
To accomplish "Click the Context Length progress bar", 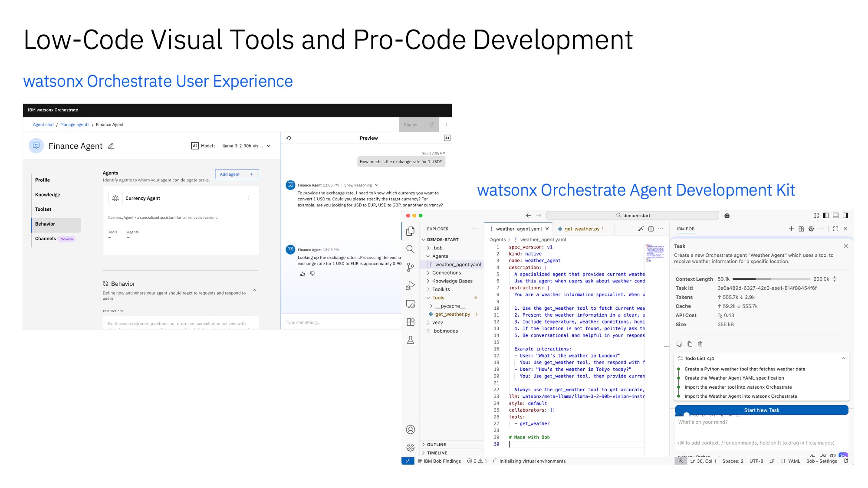I will click(x=771, y=279).
